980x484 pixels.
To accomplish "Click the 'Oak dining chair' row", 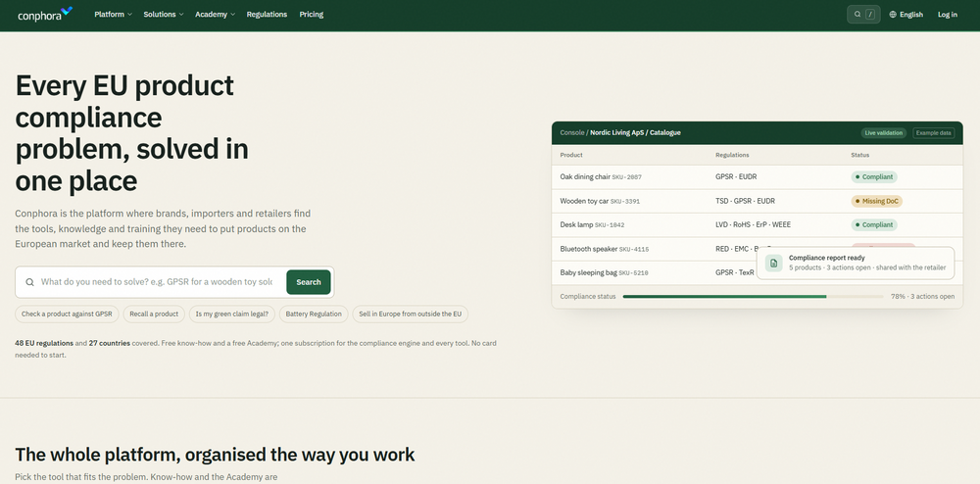I will point(757,177).
